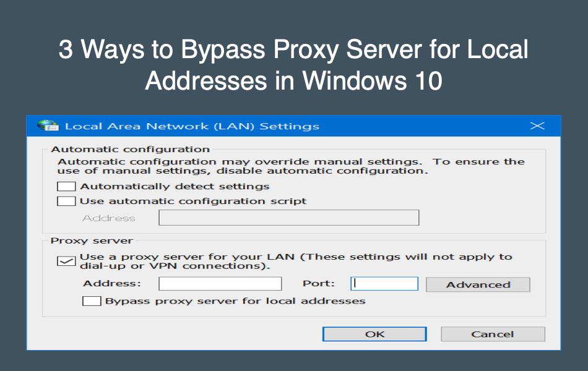This screenshot has height=371, width=588.
Task: Click the 'Local Area Network (LAN) Settings' title text
Action: 192,126
